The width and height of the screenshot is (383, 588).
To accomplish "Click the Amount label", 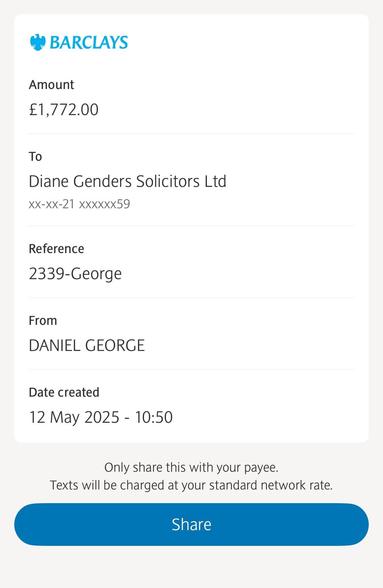I will (51, 85).
